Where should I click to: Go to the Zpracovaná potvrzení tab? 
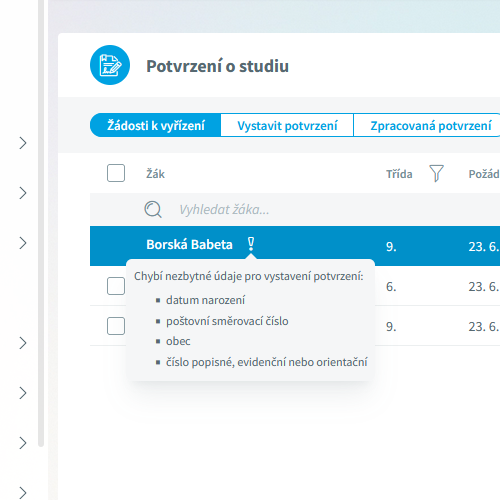[x=430, y=125]
